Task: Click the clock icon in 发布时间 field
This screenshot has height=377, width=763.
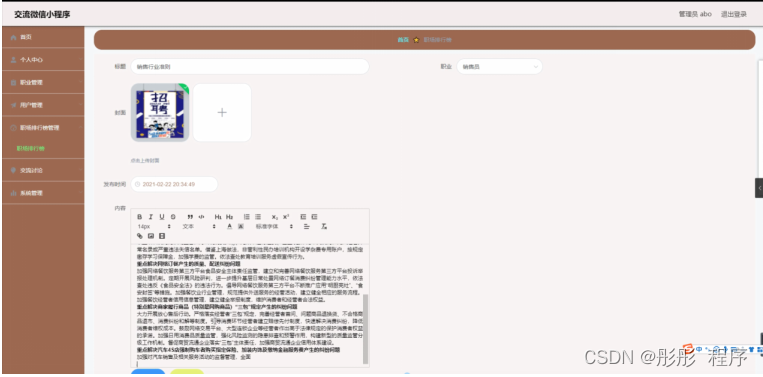Action: click(x=137, y=184)
